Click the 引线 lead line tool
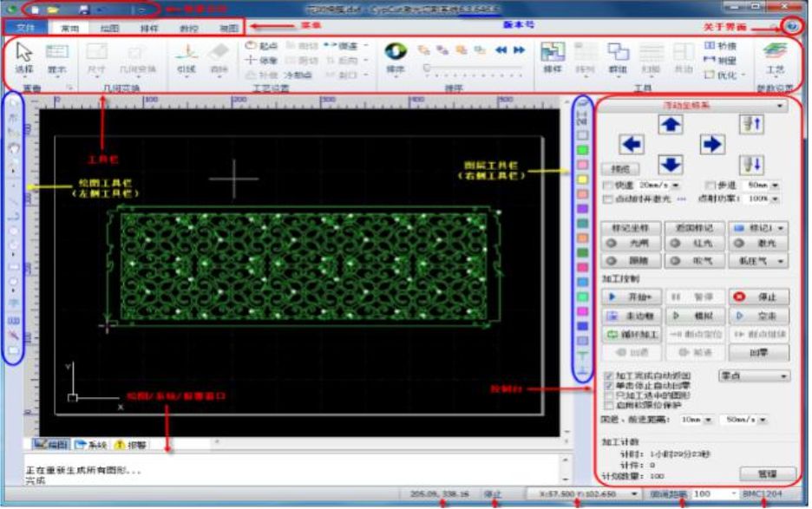 coord(186,58)
